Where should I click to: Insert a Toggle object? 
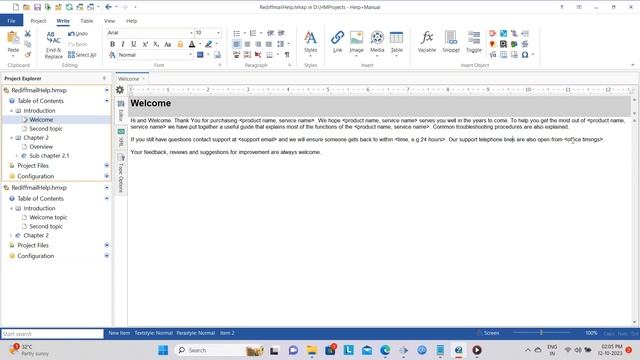pos(474,42)
